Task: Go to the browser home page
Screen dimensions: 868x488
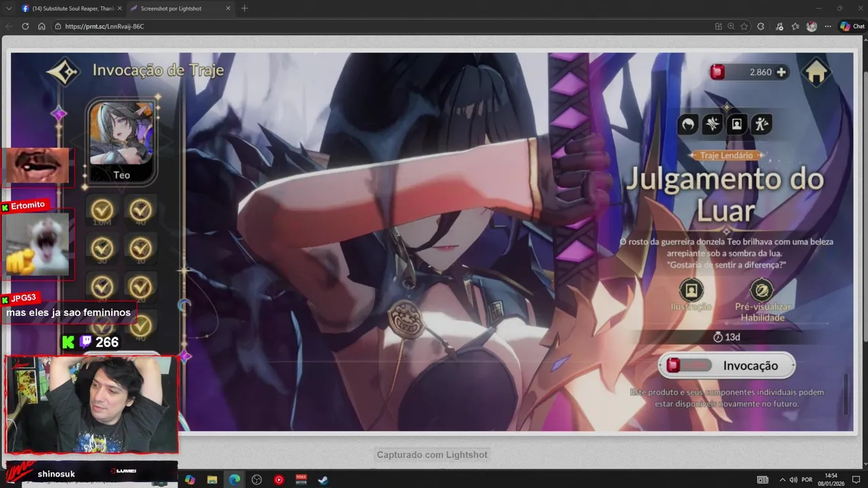Action: [x=41, y=26]
